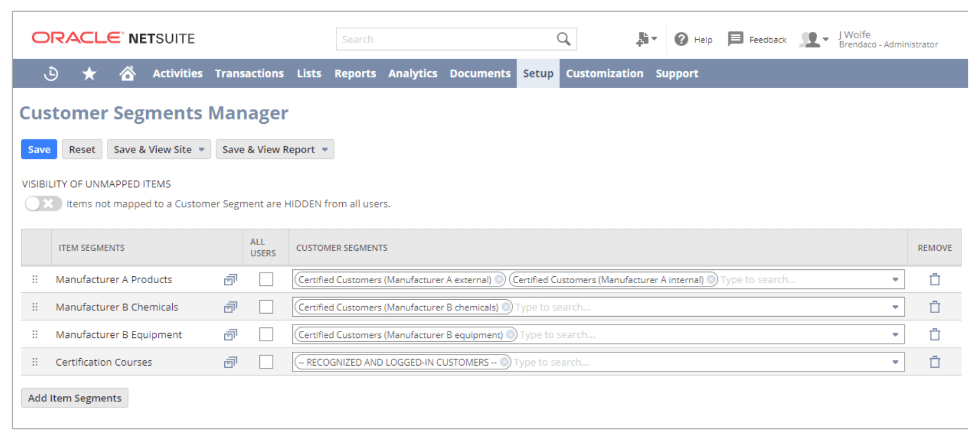The width and height of the screenshot is (980, 440).
Task: Click inside the global Search field
Action: pos(446,39)
